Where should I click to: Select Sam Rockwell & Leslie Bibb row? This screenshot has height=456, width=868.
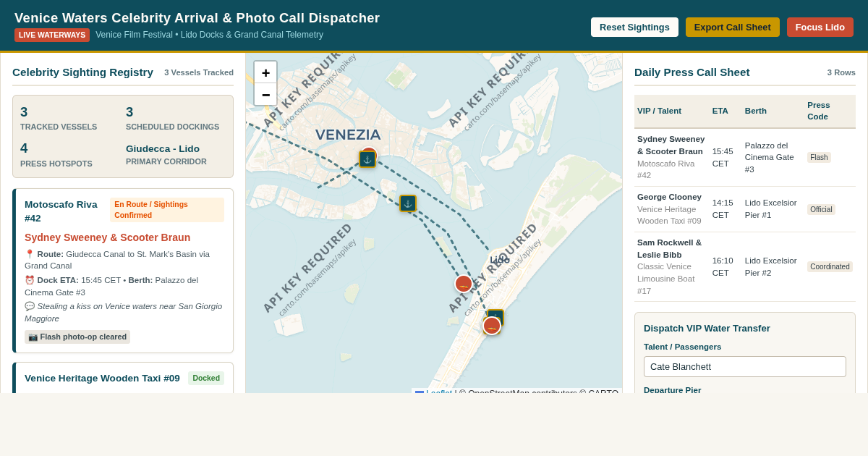click(745, 266)
